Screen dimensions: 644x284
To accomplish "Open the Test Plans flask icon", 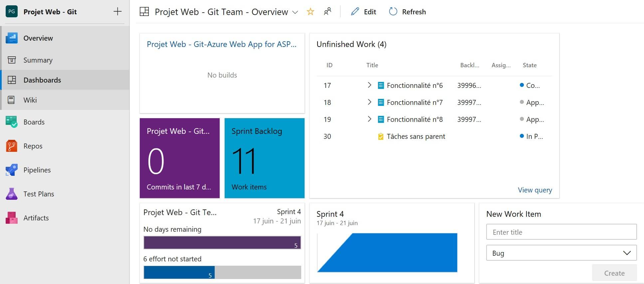I will click(x=12, y=194).
